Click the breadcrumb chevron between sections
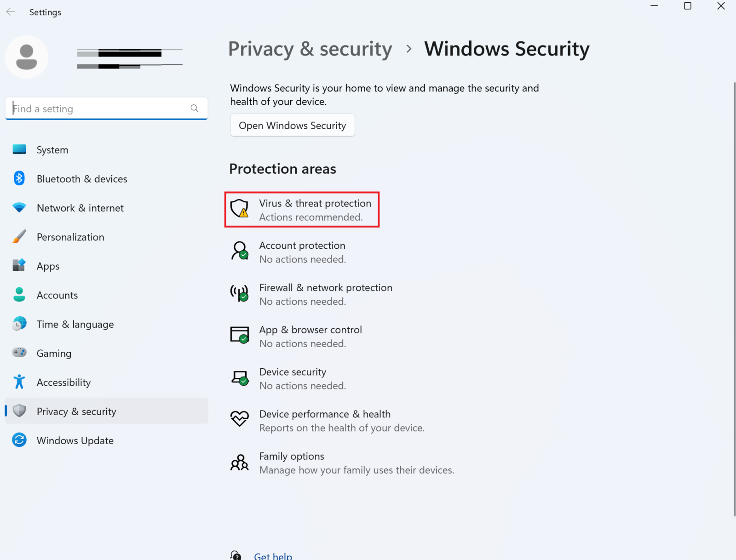 (x=408, y=49)
